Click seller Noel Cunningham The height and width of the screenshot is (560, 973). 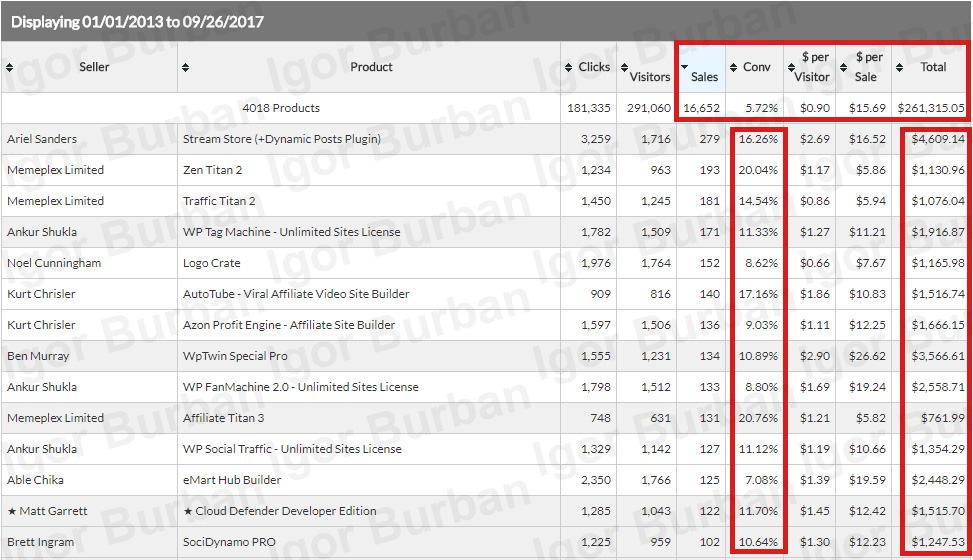click(x=54, y=263)
